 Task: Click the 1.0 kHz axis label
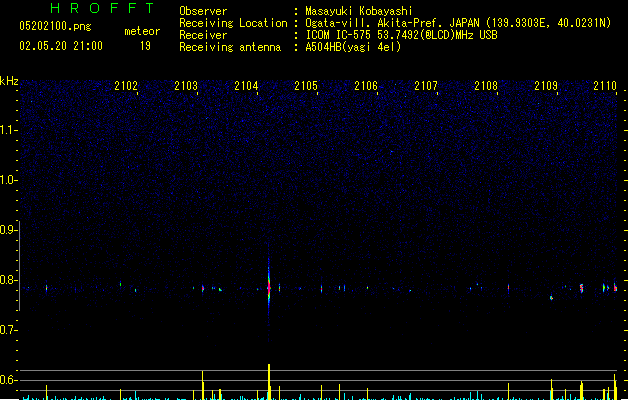tap(8, 180)
